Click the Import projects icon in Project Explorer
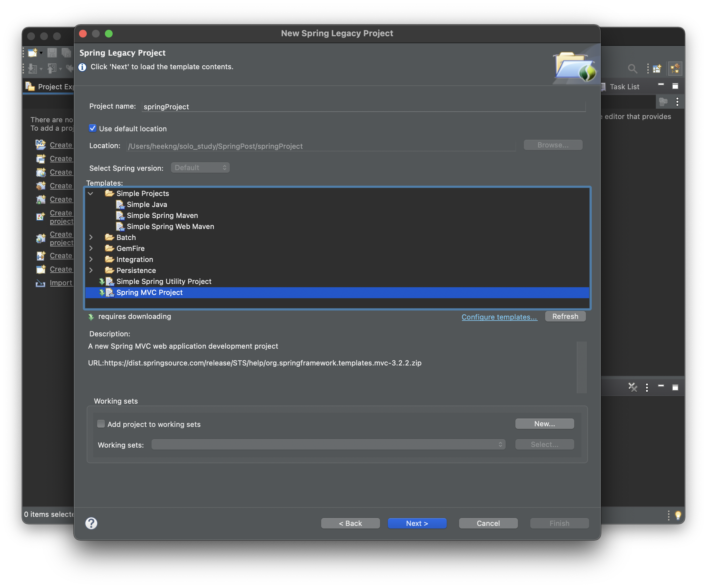 coord(40,283)
